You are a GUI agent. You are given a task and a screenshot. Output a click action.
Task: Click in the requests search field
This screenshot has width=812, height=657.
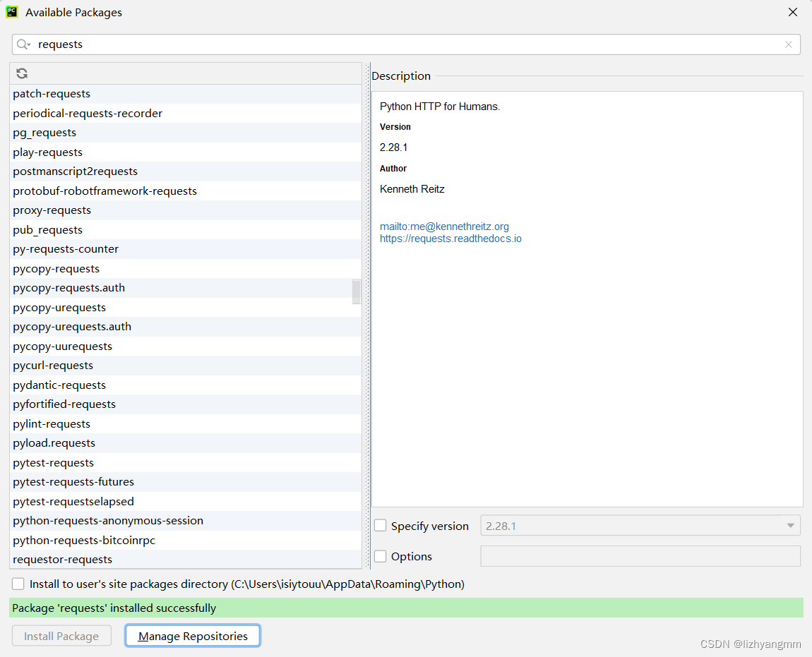coord(407,44)
